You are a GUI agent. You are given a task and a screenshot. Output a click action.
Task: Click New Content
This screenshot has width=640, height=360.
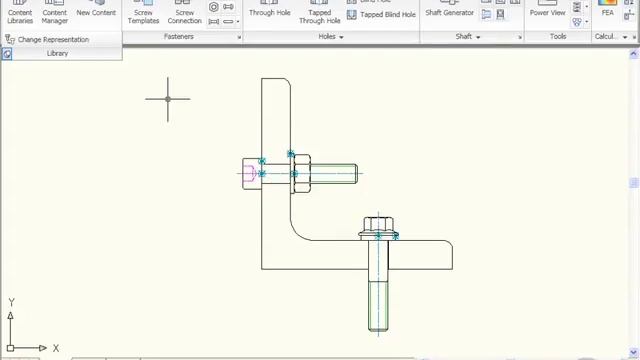[96, 9]
